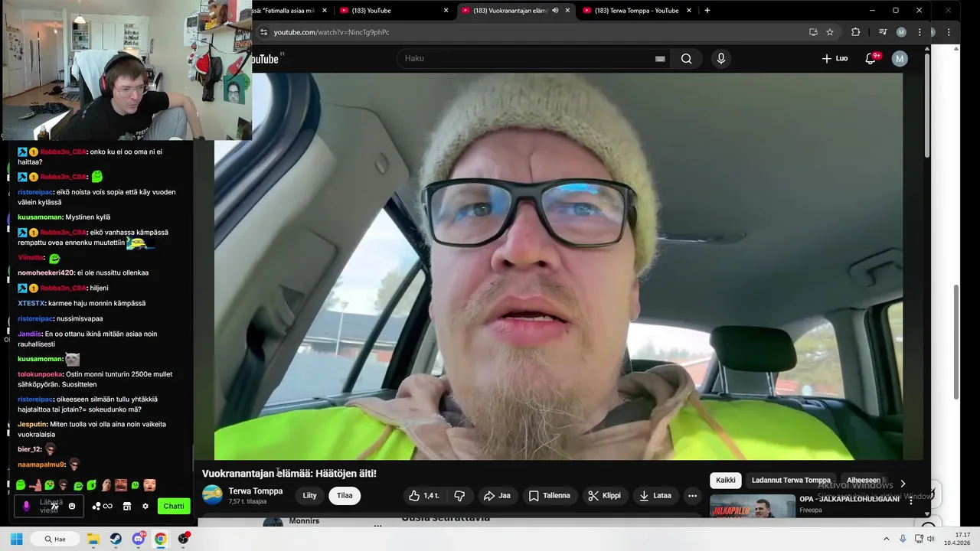Bookmark this page with star icon
Screen dimensions: 980x551
click(x=830, y=32)
